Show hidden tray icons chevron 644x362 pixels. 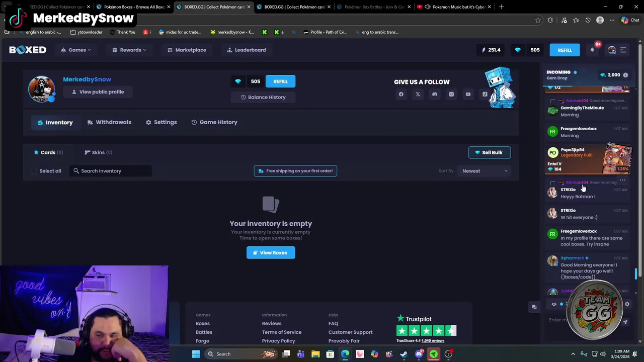(573, 354)
